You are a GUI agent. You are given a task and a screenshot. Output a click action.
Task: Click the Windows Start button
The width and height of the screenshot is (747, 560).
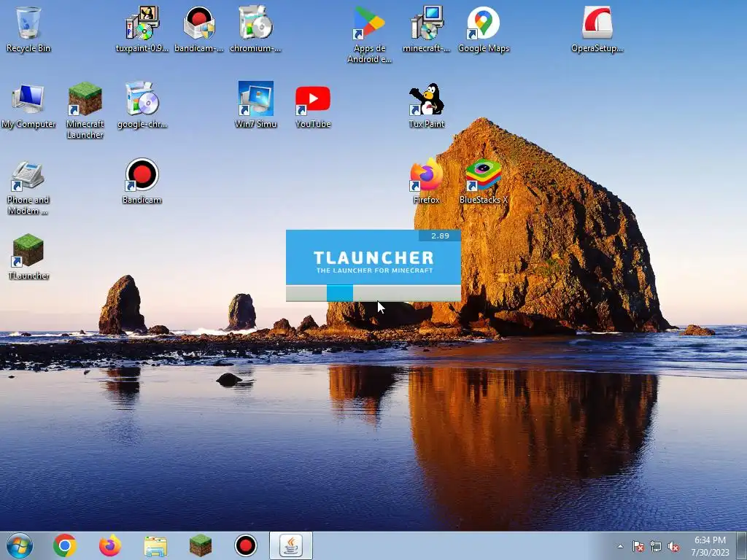point(20,545)
